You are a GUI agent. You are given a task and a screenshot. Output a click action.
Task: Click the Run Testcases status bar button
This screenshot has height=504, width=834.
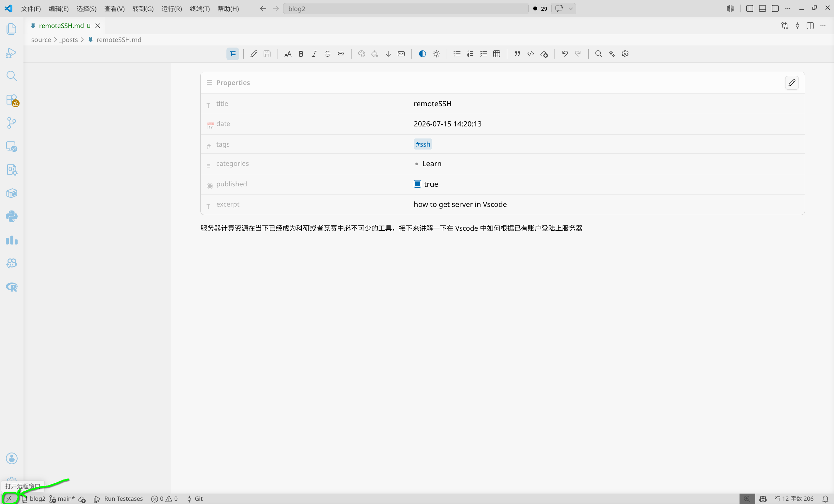[x=119, y=498]
